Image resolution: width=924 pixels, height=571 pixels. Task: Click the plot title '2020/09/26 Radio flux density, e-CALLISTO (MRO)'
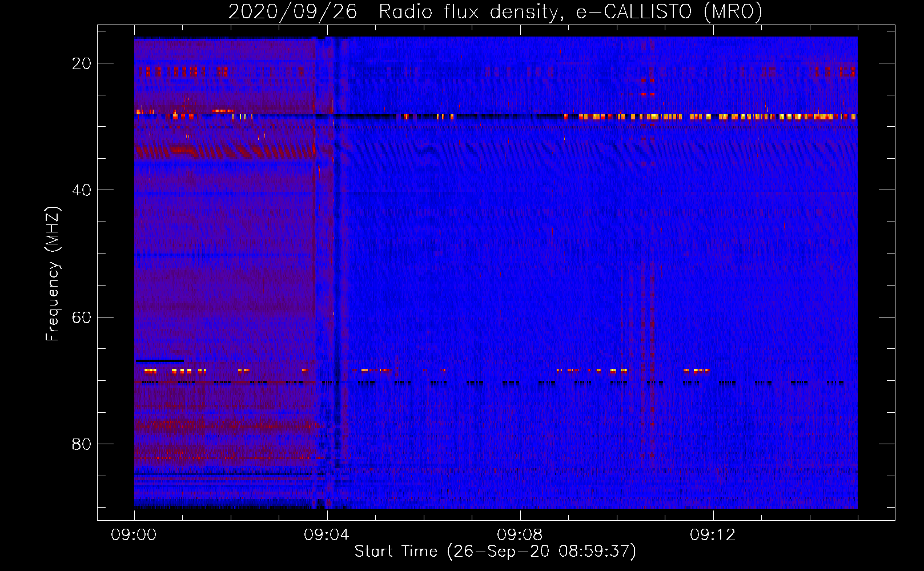click(x=495, y=11)
